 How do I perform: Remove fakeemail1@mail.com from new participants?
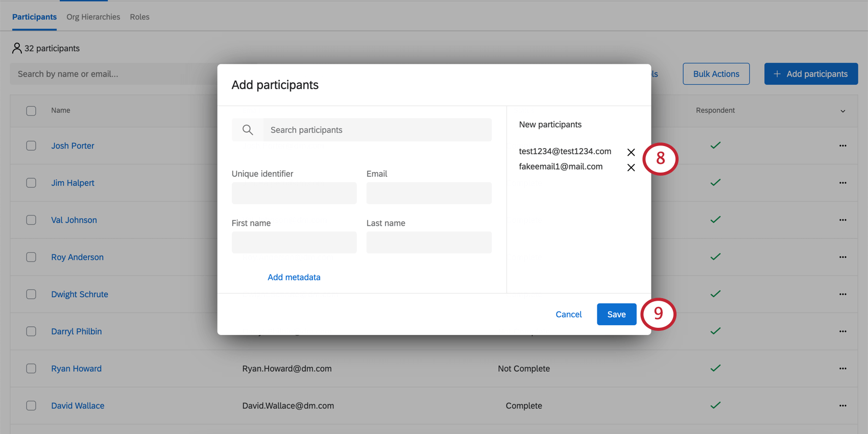[x=631, y=167]
